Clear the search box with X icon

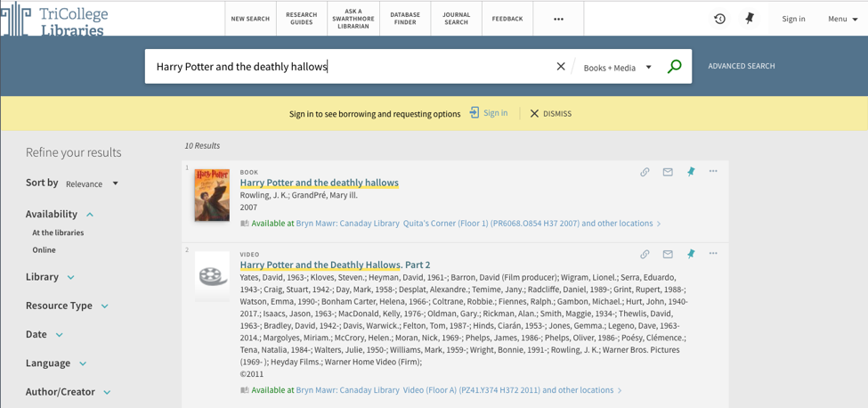(561, 67)
